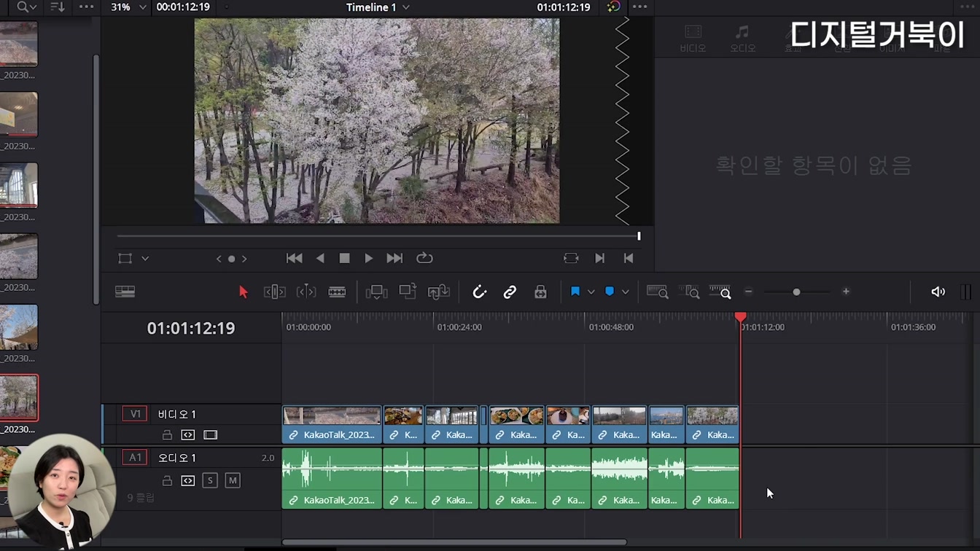Activate Dynamic Trim Mode tool

click(306, 292)
